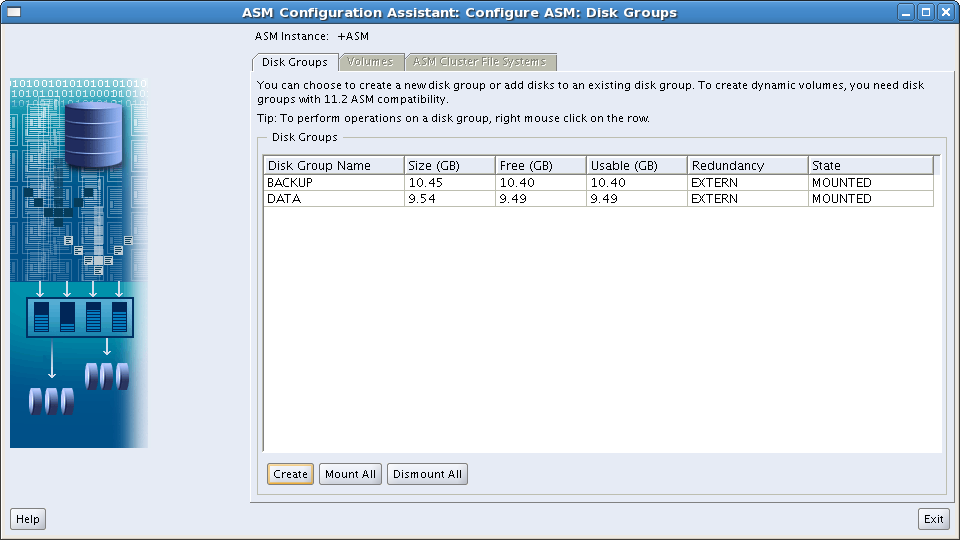960x540 pixels.
Task: Sort by Disk Group Name column header
Action: pos(334,165)
